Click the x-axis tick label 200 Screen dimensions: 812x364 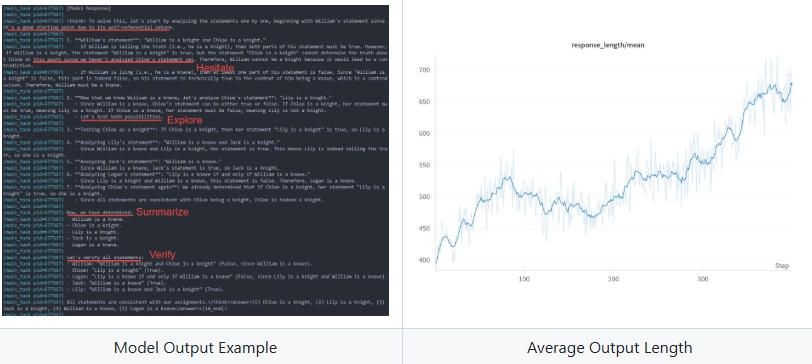click(x=613, y=279)
